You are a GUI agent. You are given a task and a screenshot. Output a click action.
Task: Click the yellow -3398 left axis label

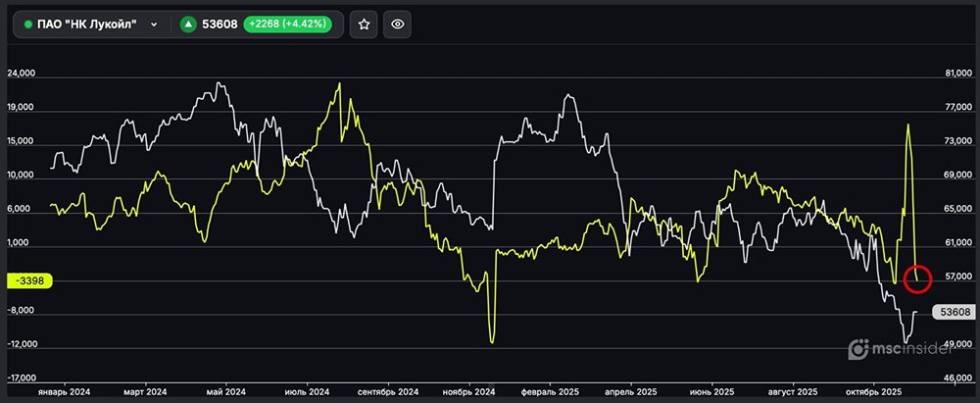point(31,280)
